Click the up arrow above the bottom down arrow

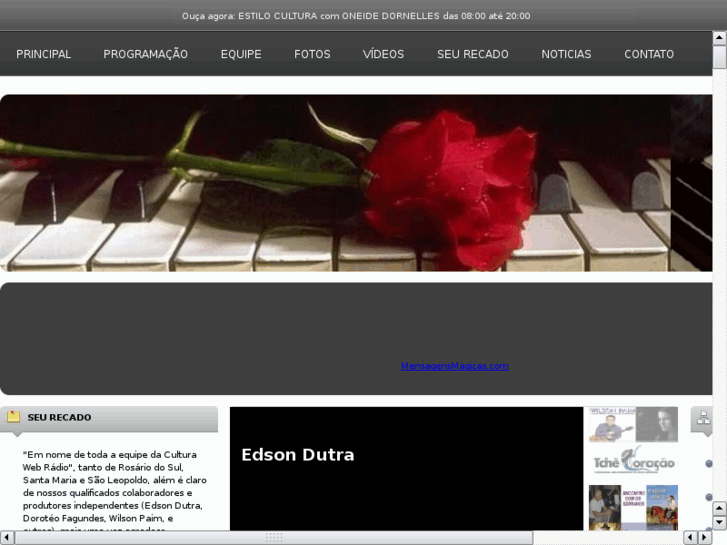(x=719, y=508)
